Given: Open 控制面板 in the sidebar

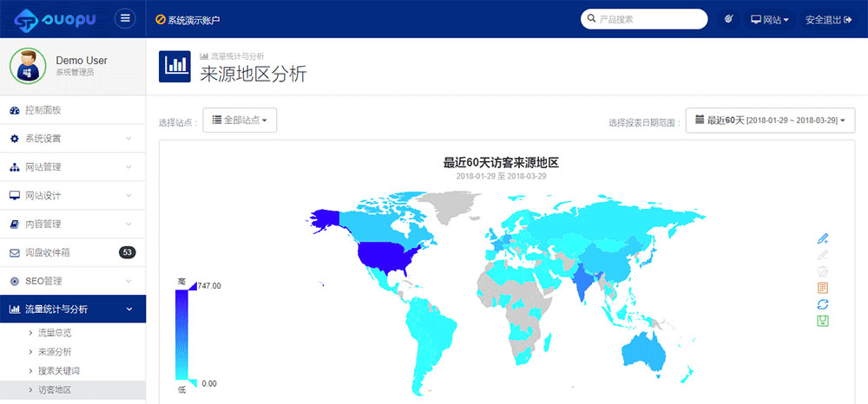Looking at the screenshot, I should point(73,110).
